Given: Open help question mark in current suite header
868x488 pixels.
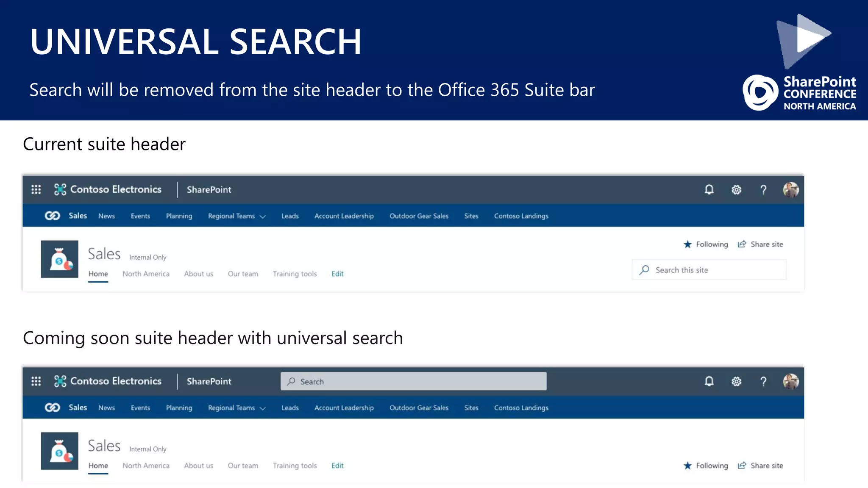Looking at the screenshot, I should tap(763, 190).
